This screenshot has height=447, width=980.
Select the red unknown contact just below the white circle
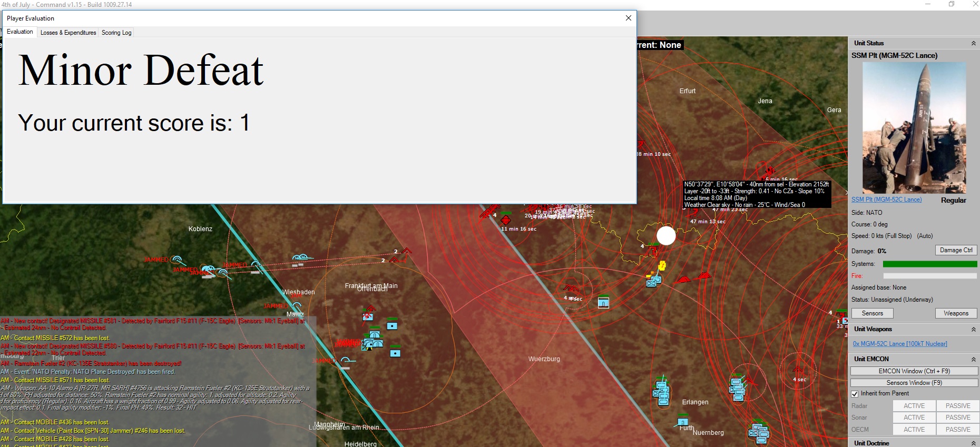(653, 250)
